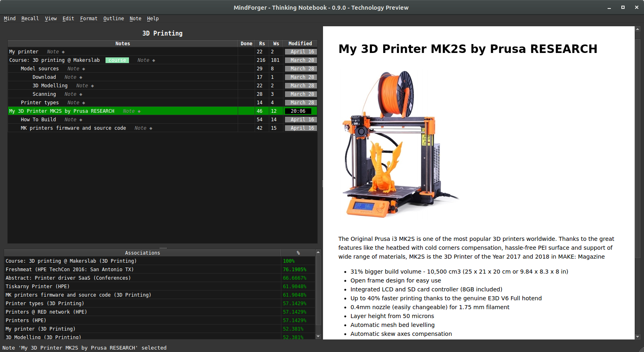The width and height of the screenshot is (644, 352).
Task: Select 'MK printers firmware and source code' note
Action: point(73,128)
